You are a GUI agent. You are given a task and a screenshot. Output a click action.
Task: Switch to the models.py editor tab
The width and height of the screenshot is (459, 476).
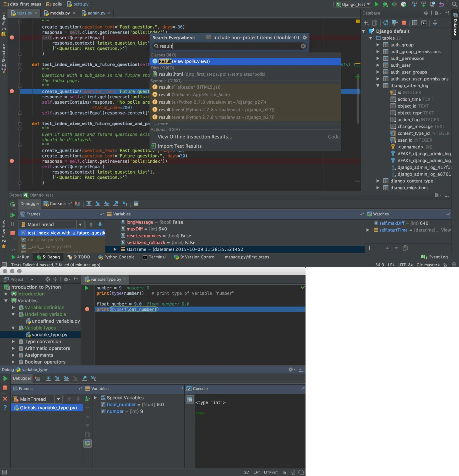pyautogui.click(x=60, y=13)
